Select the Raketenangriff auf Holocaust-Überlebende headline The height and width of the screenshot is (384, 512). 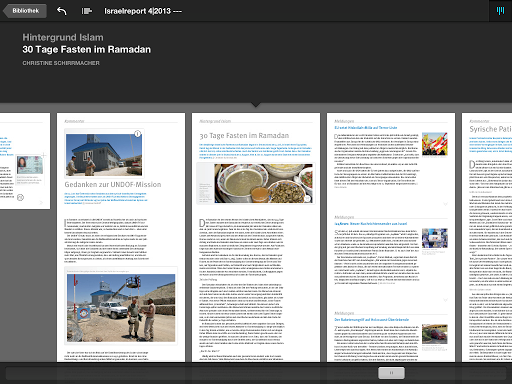(x=372, y=320)
